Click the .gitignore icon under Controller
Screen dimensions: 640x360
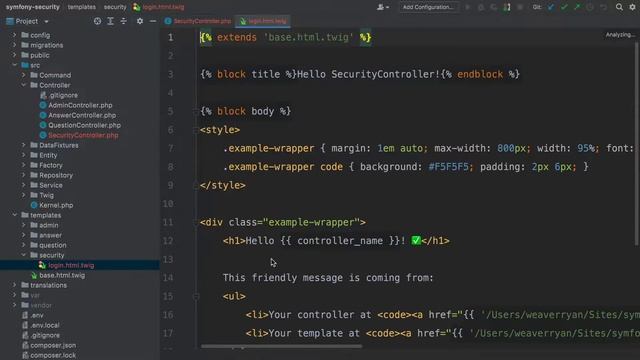(x=43, y=95)
